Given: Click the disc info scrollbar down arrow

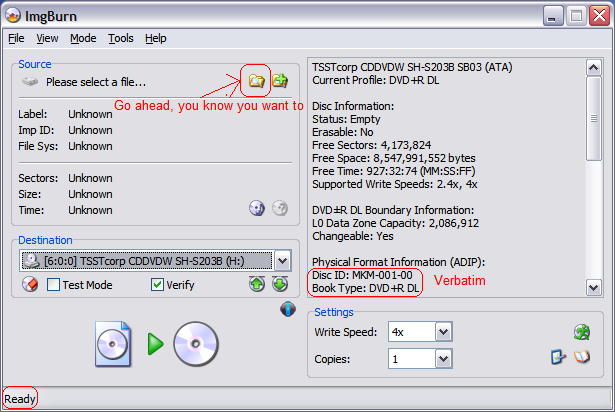Looking at the screenshot, I should click(593, 287).
